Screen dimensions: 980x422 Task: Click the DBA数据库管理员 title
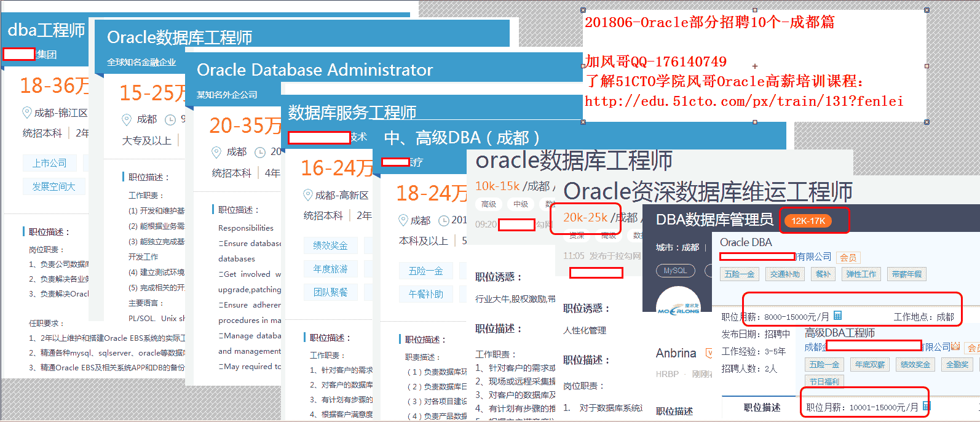tap(714, 220)
